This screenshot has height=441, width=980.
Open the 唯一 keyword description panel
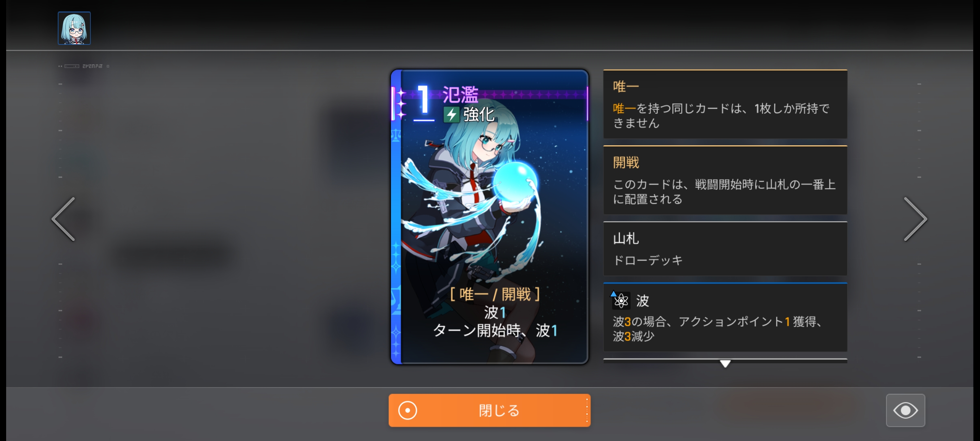pyautogui.click(x=725, y=104)
